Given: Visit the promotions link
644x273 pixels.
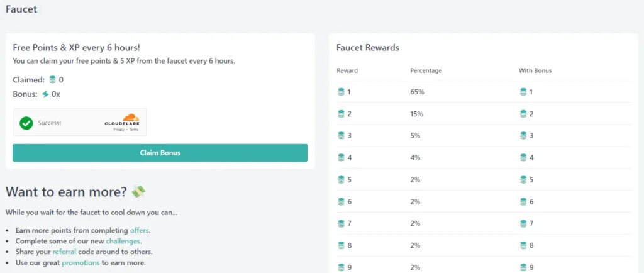Looking at the screenshot, I should click(80, 262).
